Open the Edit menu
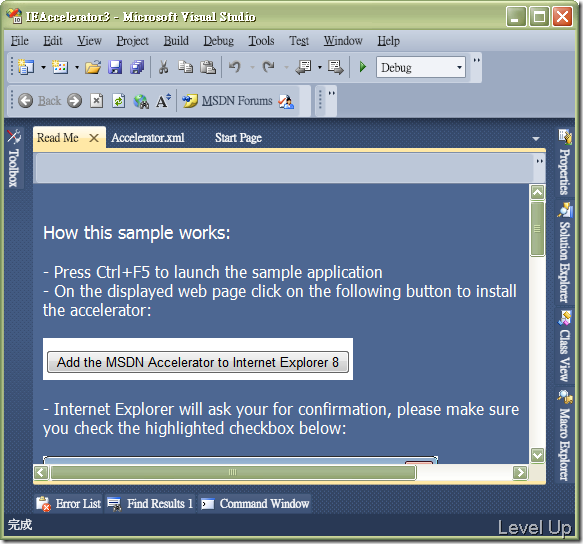Screen dimensions: 583x544 click(53, 41)
